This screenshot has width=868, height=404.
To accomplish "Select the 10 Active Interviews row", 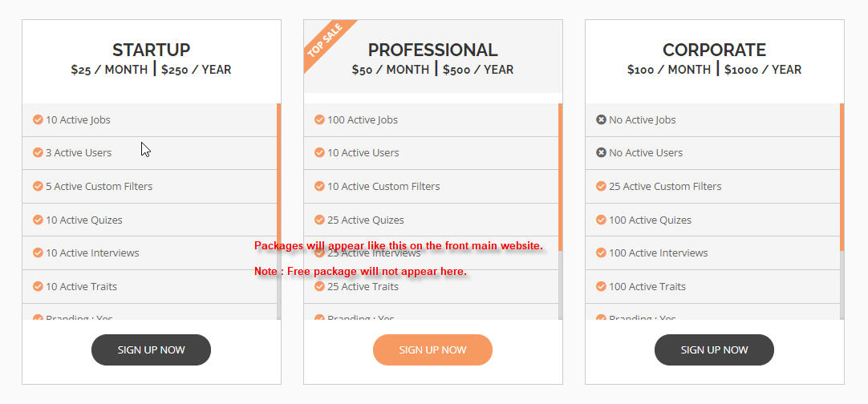I will [149, 253].
